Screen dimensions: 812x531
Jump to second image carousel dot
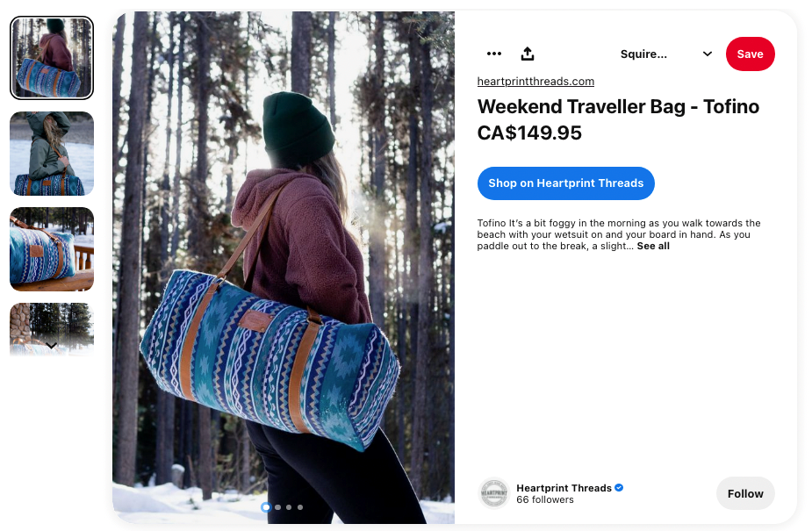pos(278,507)
